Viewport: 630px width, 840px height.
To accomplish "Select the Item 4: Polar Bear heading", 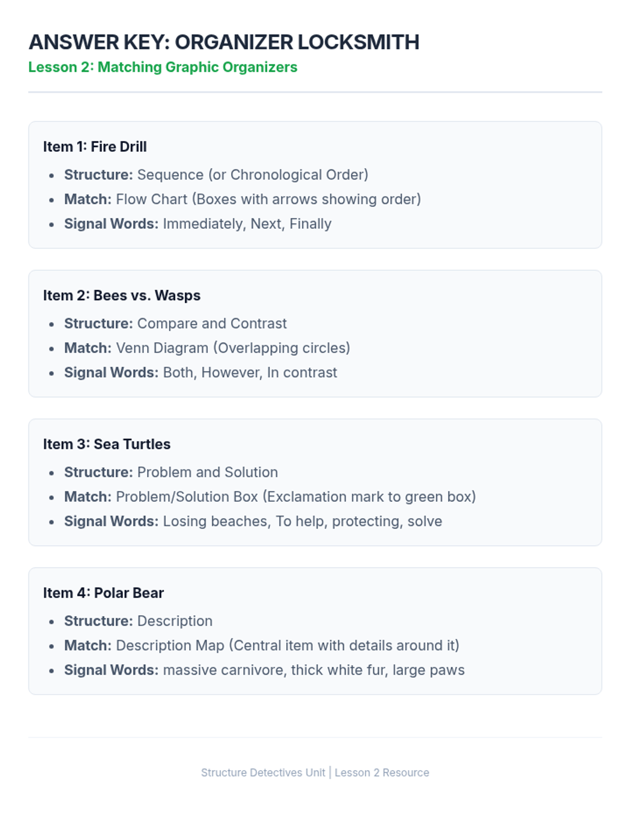I will (x=103, y=593).
